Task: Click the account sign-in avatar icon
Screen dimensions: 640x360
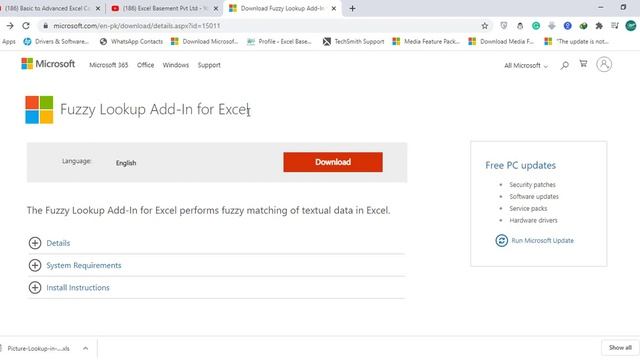Action: (604, 64)
